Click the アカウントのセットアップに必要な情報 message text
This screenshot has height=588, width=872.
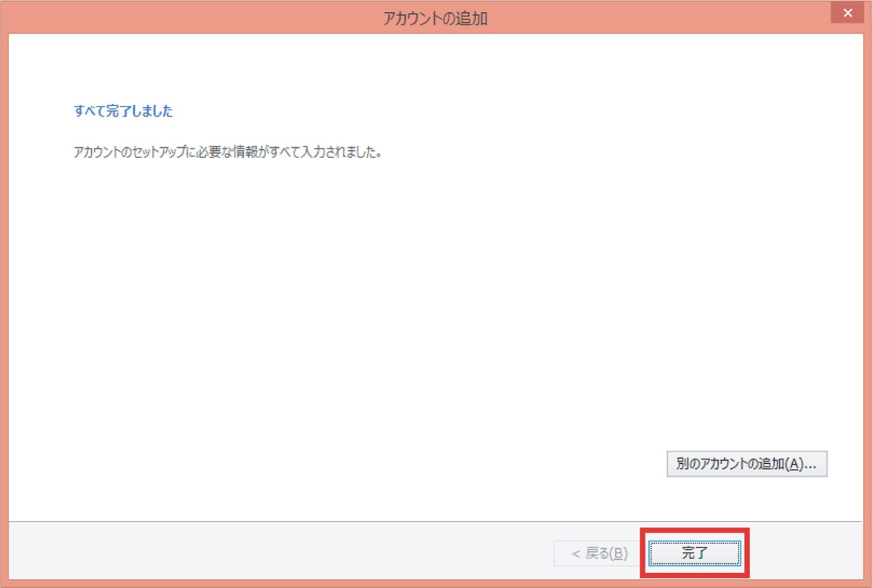227,152
